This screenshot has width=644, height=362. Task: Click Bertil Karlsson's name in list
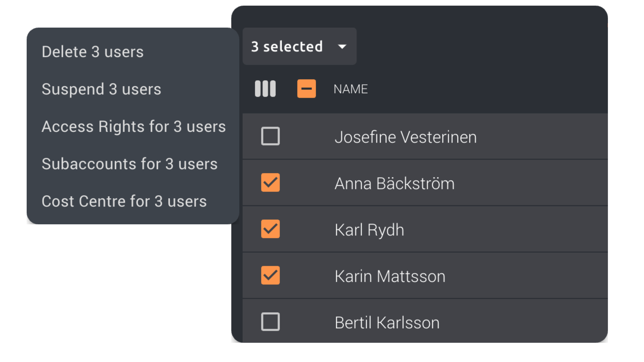(387, 323)
